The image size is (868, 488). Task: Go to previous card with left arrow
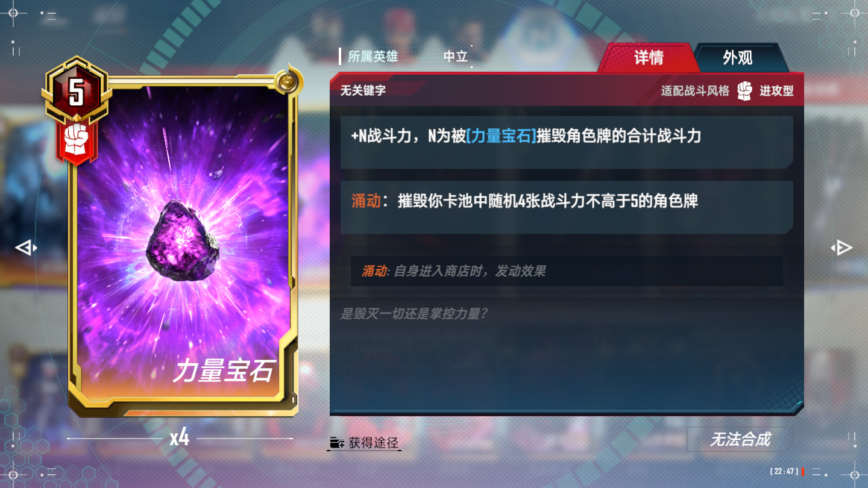tap(26, 248)
